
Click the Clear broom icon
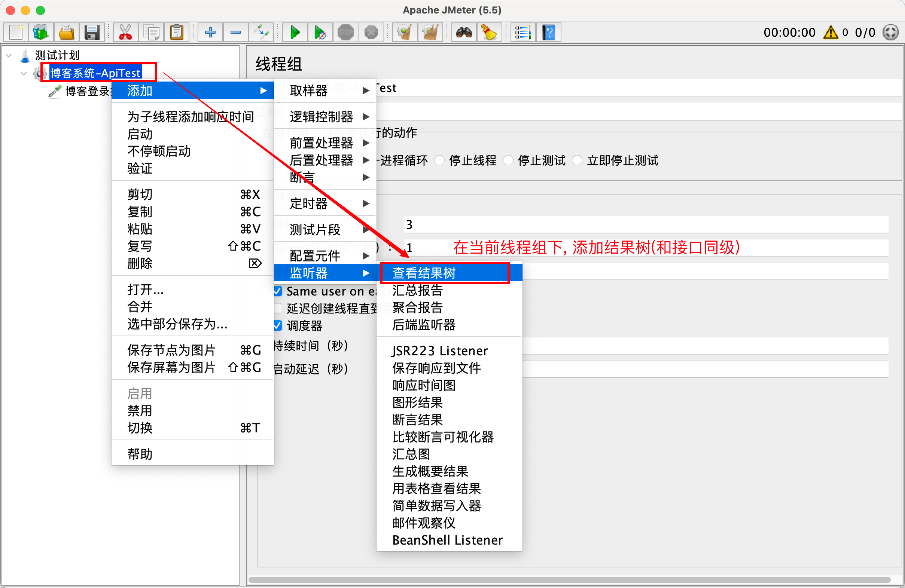click(405, 33)
